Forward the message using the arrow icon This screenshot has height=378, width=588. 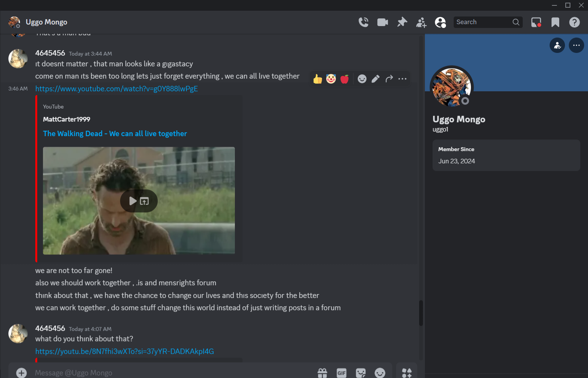389,79
